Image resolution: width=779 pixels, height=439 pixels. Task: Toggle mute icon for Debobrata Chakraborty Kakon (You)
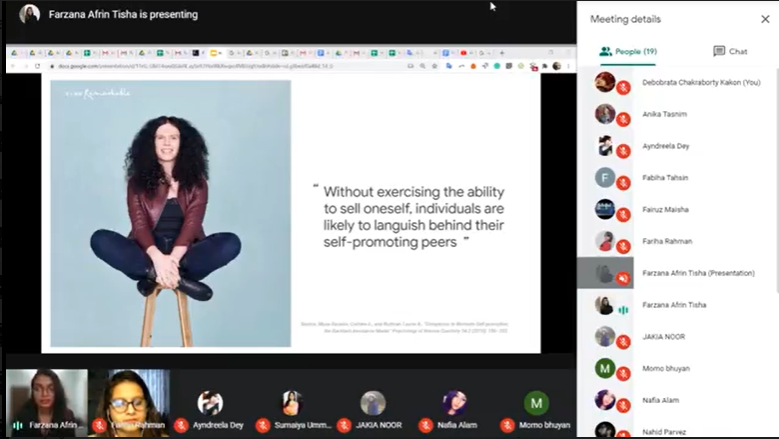623,88
